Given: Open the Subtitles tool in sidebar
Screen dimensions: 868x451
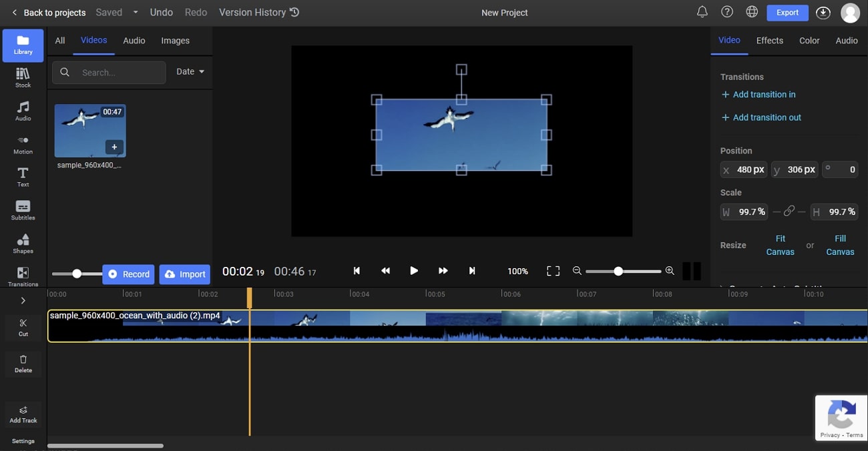Looking at the screenshot, I should coord(23,210).
